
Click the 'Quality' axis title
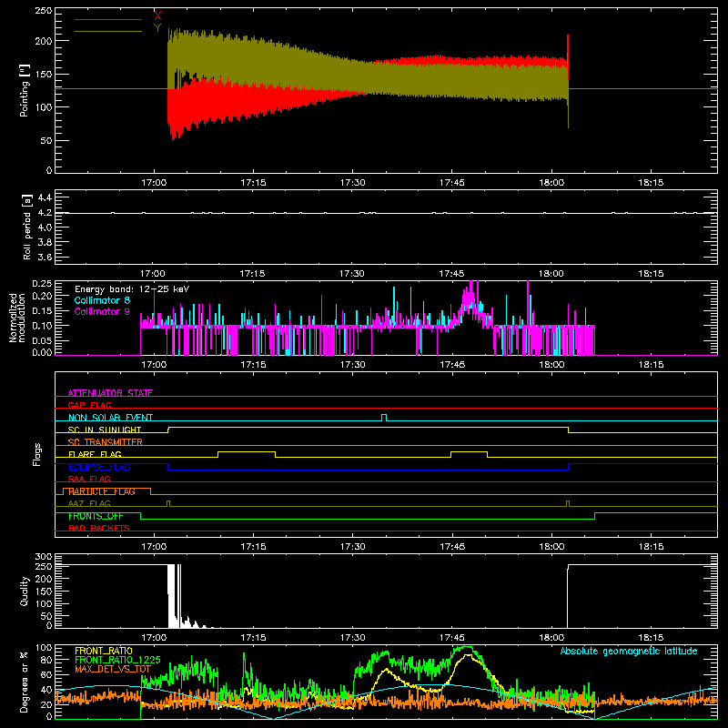[25, 591]
